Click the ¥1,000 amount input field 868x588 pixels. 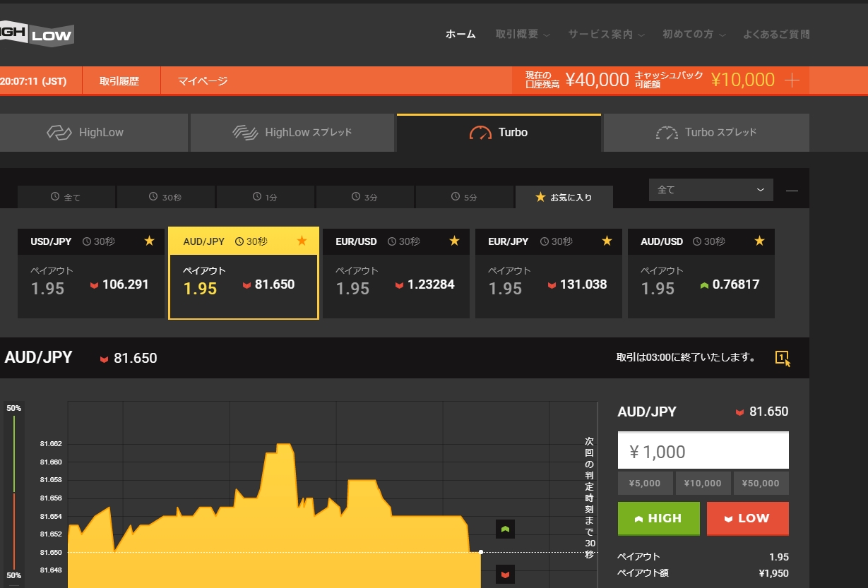coord(703,451)
